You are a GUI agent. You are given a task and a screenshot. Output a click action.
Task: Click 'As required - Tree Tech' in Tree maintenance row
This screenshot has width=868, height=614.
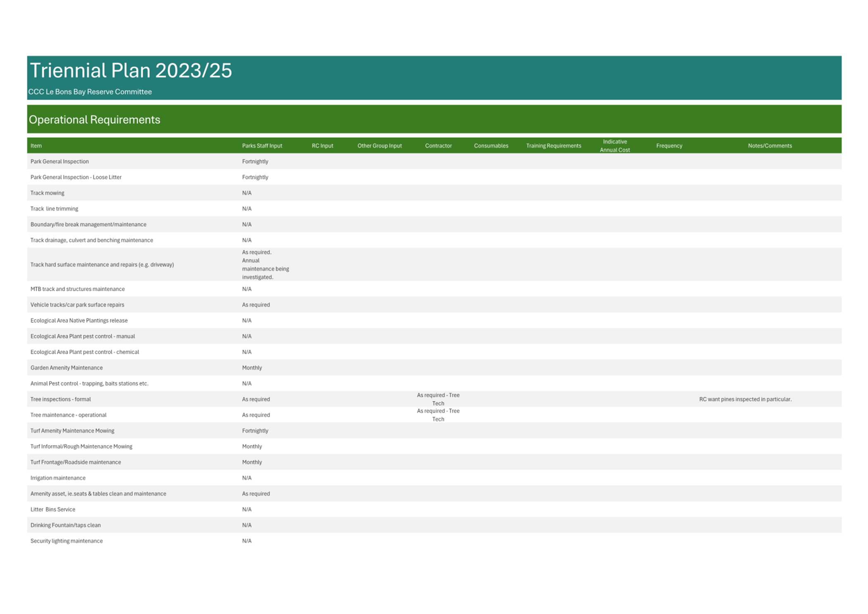pyautogui.click(x=438, y=415)
